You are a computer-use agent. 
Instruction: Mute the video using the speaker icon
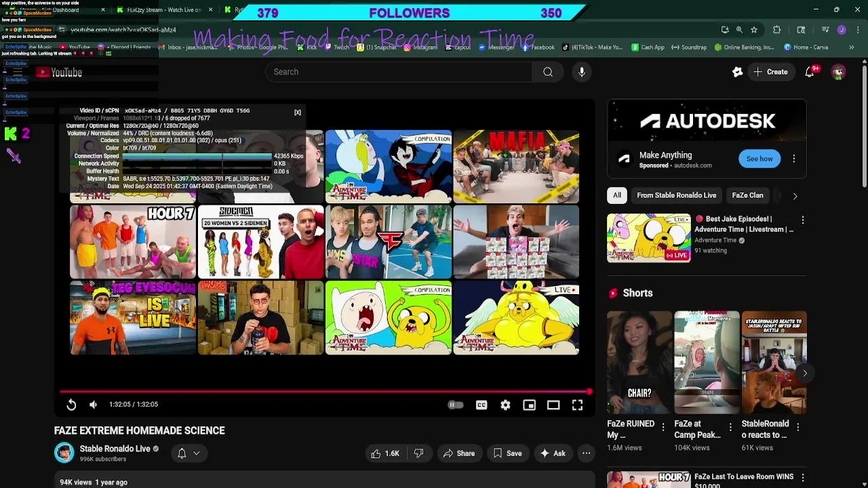[94, 405]
